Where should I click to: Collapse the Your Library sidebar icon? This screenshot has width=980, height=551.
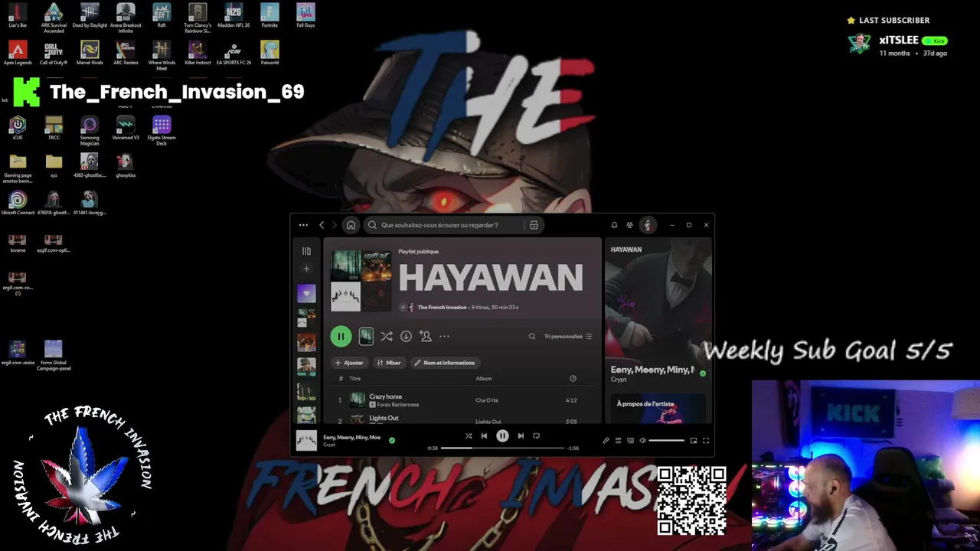pyautogui.click(x=306, y=251)
